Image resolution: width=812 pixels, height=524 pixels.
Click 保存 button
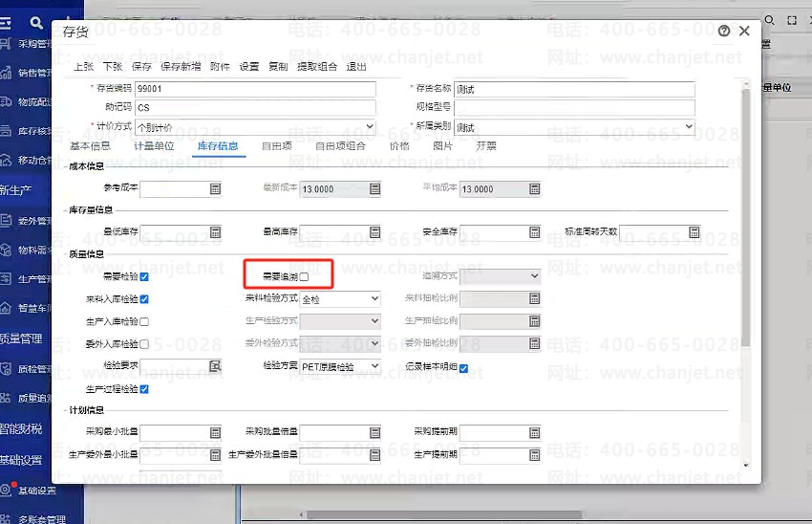(142, 67)
